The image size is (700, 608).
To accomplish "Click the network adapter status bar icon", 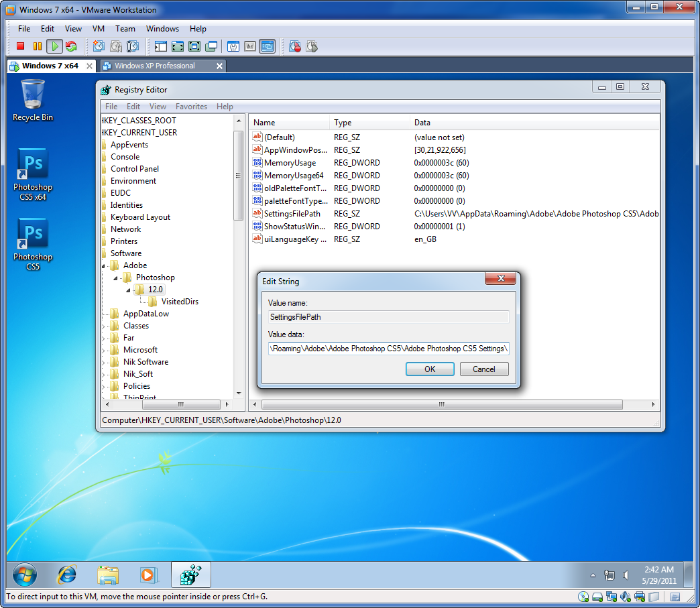I will pos(611,597).
